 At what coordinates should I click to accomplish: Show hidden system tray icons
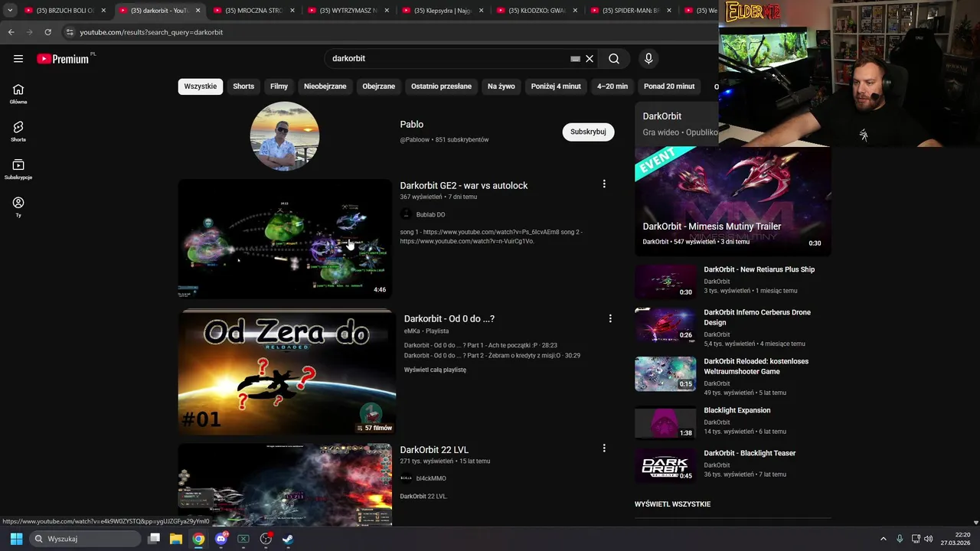pos(883,539)
